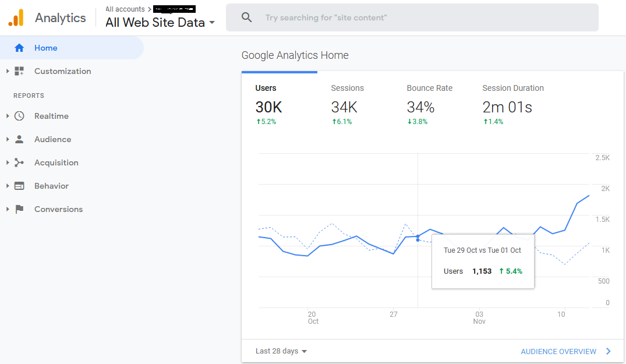Click the Acquisition branching icon
Viewport: 626px width, 364px height.
[x=19, y=162]
